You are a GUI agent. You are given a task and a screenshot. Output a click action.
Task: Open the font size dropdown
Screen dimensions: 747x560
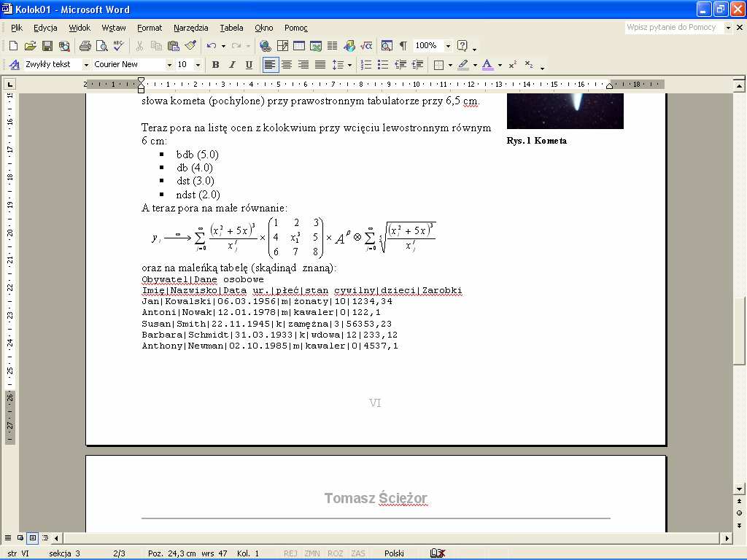pyautogui.click(x=198, y=64)
